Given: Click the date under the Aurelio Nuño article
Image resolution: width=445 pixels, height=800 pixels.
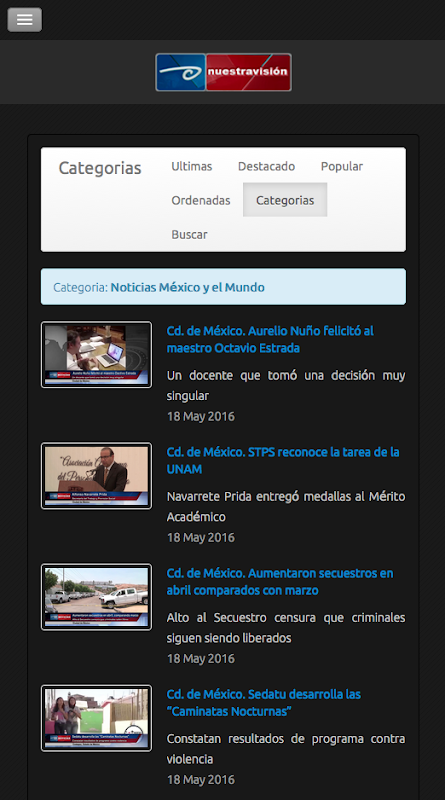Looking at the screenshot, I should (201, 416).
